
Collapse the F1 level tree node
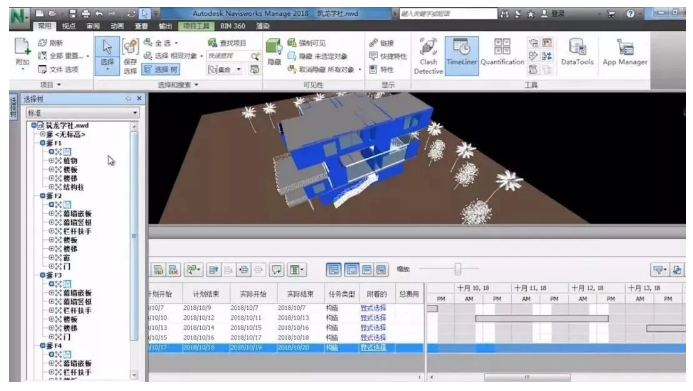point(42,143)
